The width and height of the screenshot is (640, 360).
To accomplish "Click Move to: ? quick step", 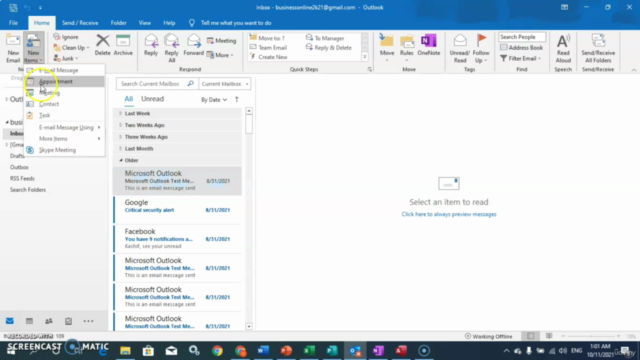I will pos(267,38).
